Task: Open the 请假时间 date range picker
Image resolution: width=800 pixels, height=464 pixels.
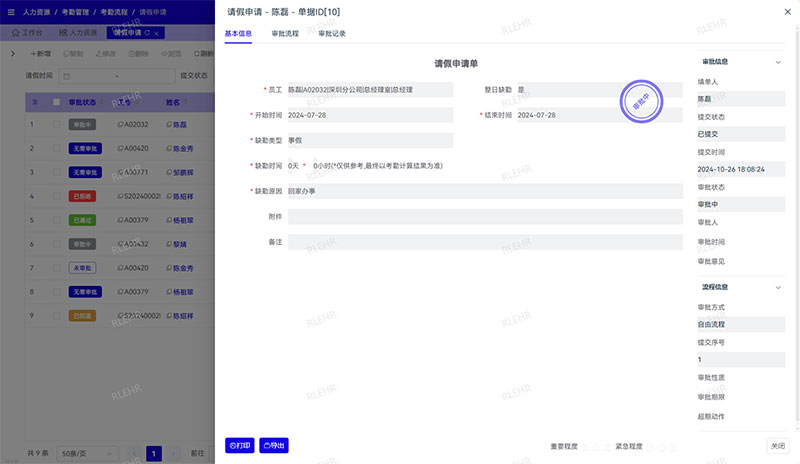Action: [117, 76]
